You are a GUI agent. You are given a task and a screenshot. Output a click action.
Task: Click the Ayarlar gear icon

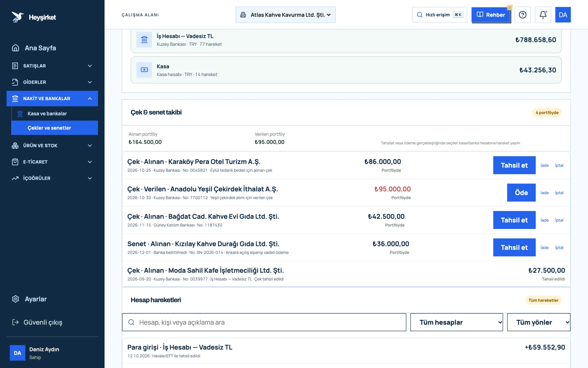click(x=16, y=299)
